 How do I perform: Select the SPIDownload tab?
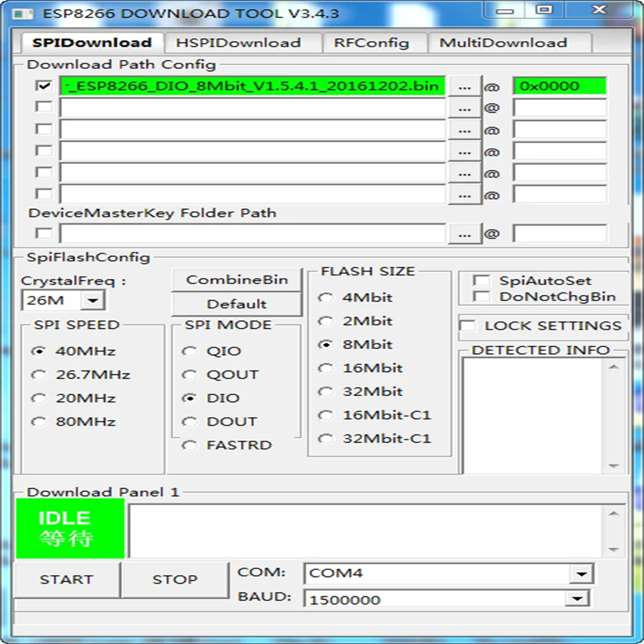[92, 43]
